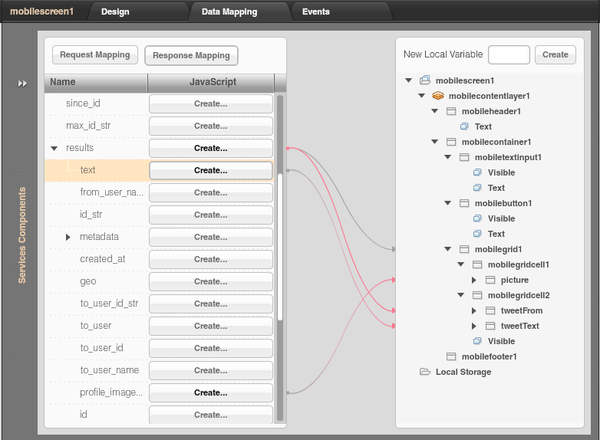
Task: Click the mobilegrid1 component icon
Action: (450, 249)
